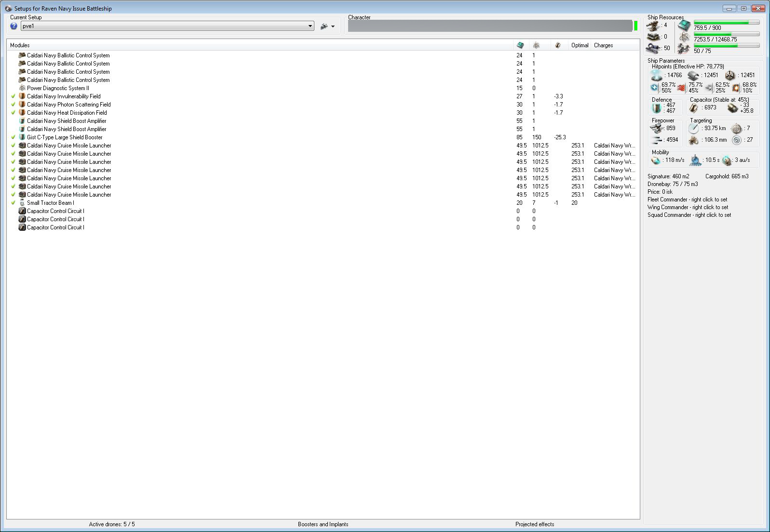Open the Active drones: 5 / 5 panel

112,524
